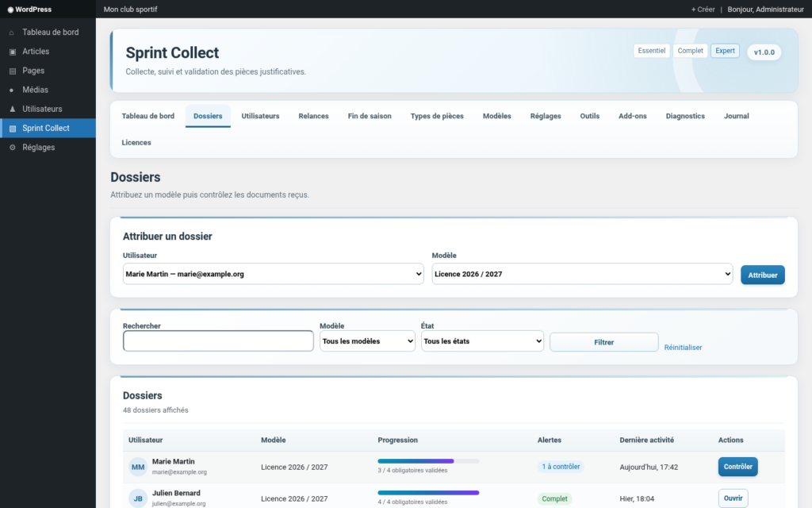Open the Utilisateur dropdown showing Marie Martin
Image resolution: width=812 pixels, height=508 pixels.
pos(273,274)
